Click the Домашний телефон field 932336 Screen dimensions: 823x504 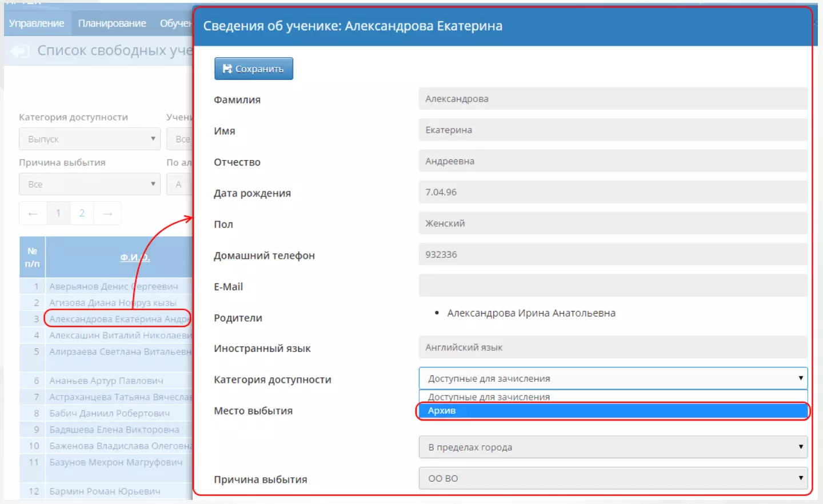click(613, 254)
